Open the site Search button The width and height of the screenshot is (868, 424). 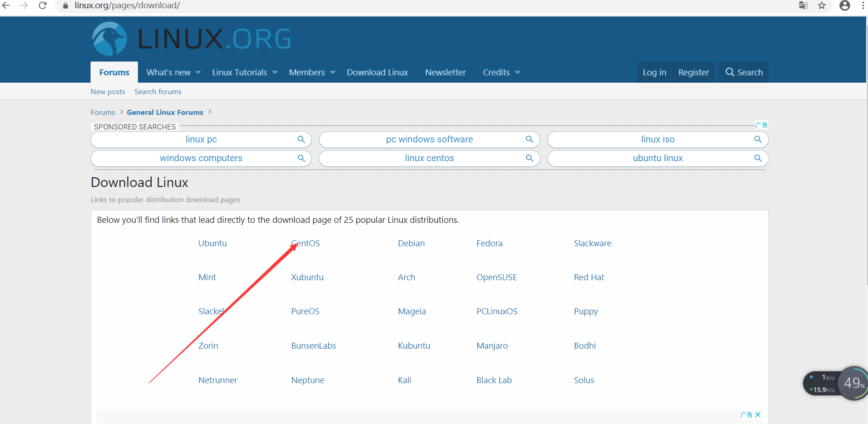[x=744, y=72]
